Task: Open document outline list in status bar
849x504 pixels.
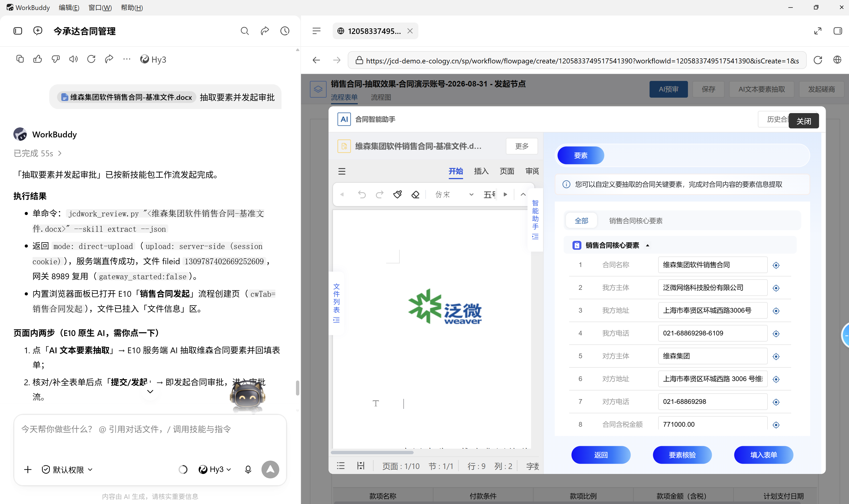Action: point(340,466)
